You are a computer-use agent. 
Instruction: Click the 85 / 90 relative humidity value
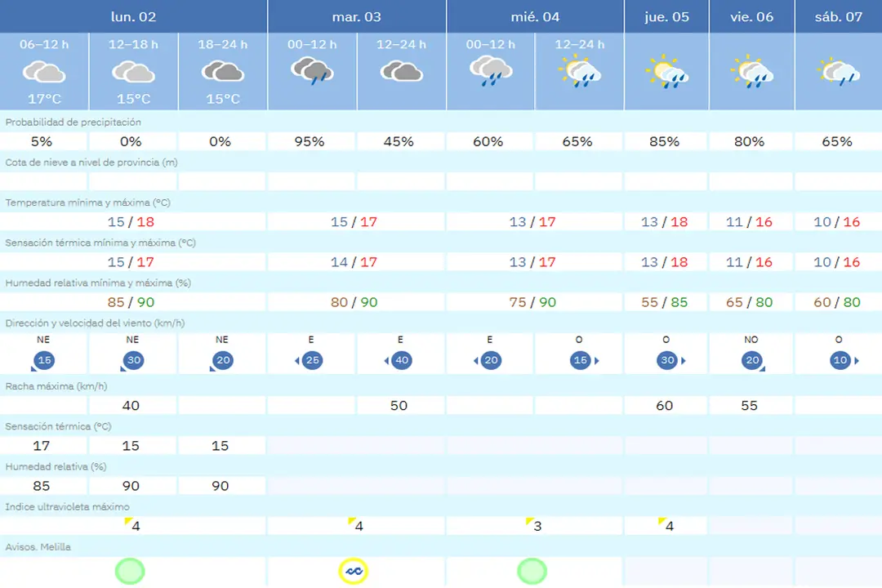tap(131, 302)
